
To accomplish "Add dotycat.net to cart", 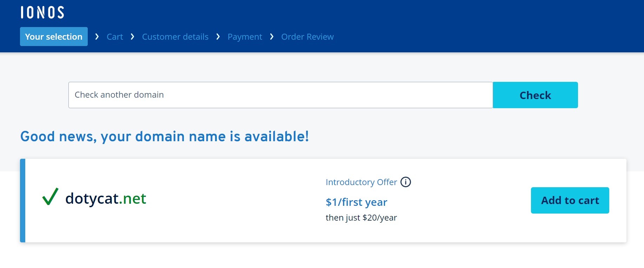I will click(570, 200).
